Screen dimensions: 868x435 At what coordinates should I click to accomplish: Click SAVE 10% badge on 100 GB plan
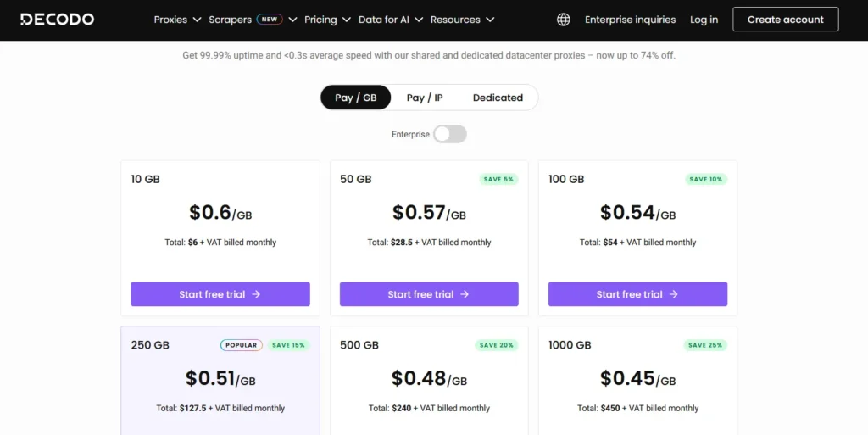705,179
